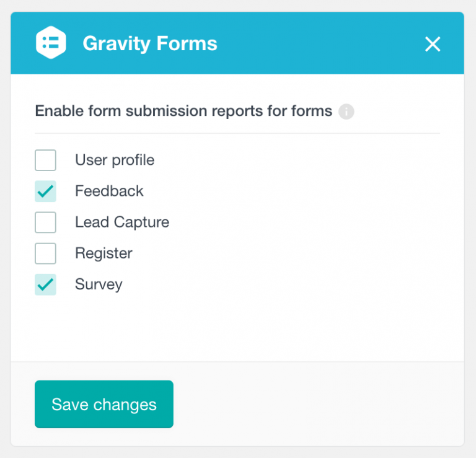This screenshot has width=476, height=458.
Task: Tick the Lead Capture checkbox
Action: pos(46,222)
